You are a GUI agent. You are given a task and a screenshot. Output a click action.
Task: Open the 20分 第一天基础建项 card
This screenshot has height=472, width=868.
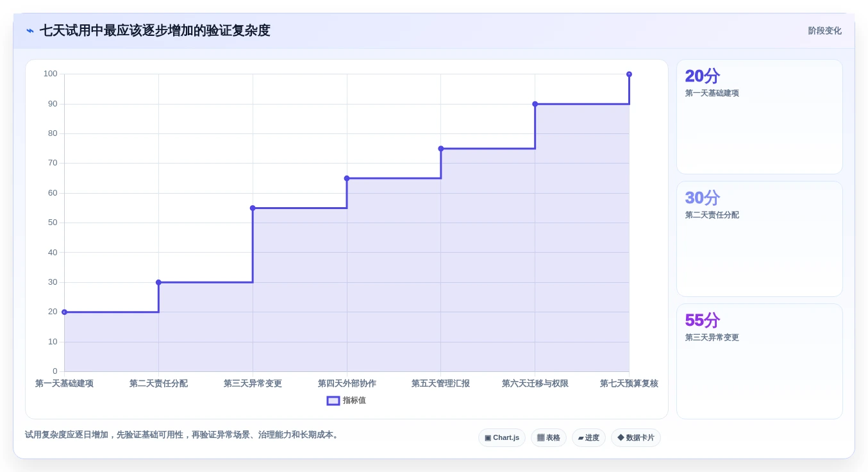point(760,117)
